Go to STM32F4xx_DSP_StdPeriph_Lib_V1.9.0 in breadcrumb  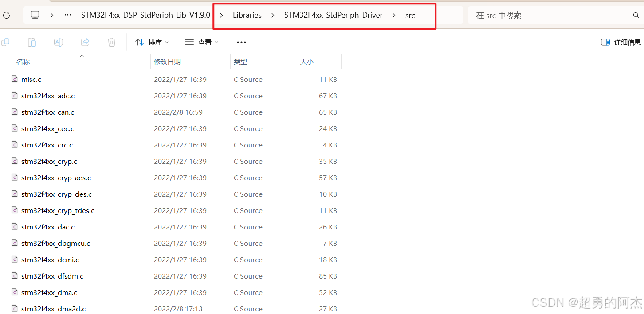[145, 15]
